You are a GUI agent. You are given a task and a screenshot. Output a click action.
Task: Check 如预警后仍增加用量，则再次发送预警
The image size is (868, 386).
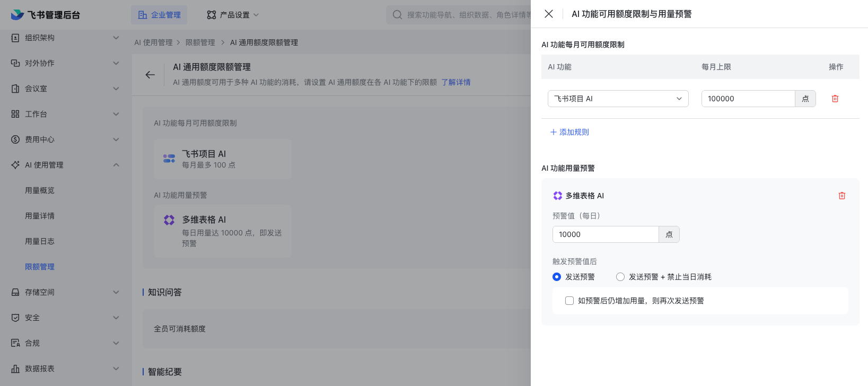tap(569, 301)
